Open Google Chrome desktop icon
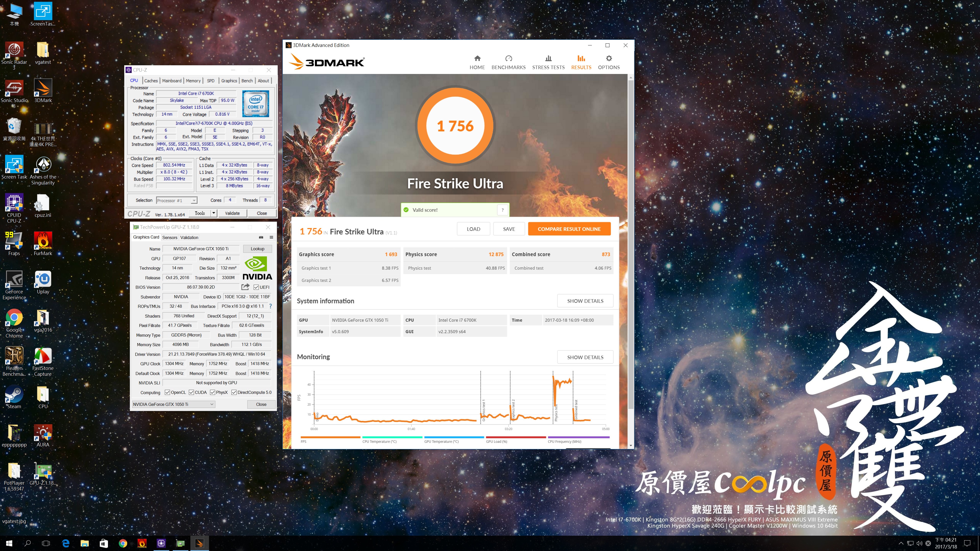Screen dimensions: 980x551 tap(14, 323)
